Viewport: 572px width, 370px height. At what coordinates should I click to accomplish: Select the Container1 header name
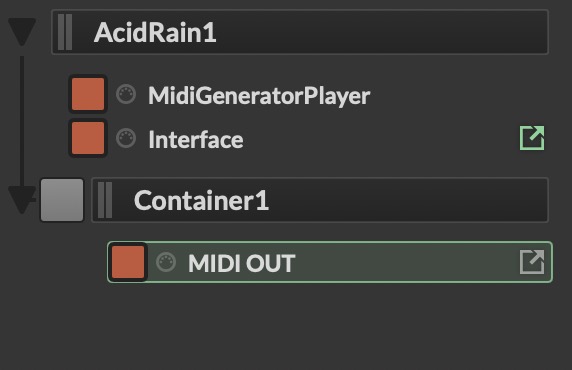pyautogui.click(x=201, y=200)
